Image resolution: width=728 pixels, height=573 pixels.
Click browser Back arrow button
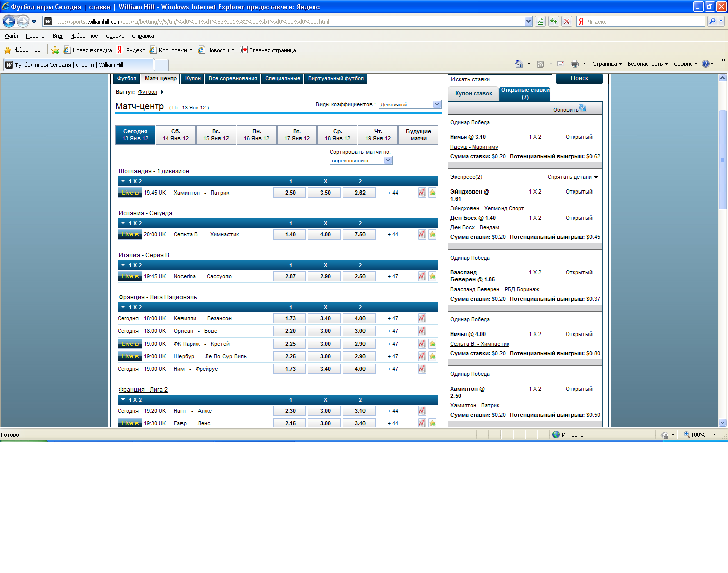9,21
